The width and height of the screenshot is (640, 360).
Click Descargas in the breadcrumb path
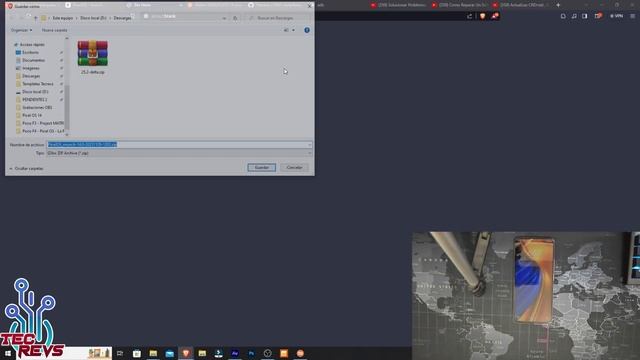[122, 18]
